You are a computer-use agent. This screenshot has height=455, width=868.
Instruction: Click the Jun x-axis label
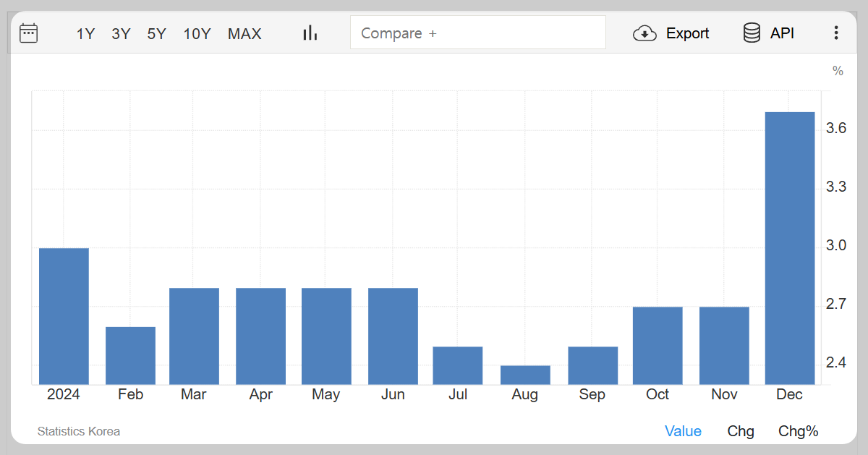tap(393, 394)
